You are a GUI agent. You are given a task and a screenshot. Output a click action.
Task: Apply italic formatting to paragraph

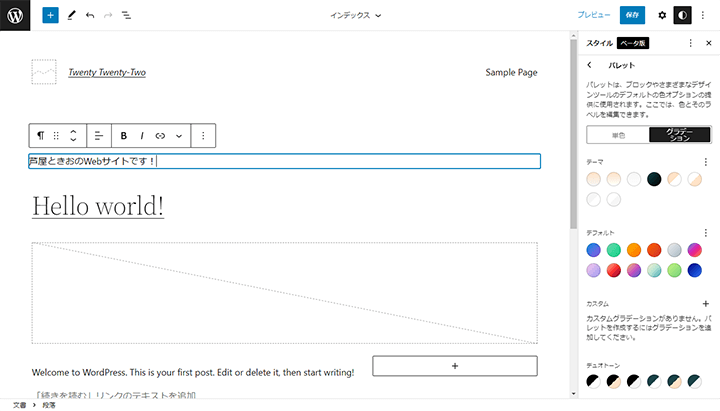pos(142,135)
